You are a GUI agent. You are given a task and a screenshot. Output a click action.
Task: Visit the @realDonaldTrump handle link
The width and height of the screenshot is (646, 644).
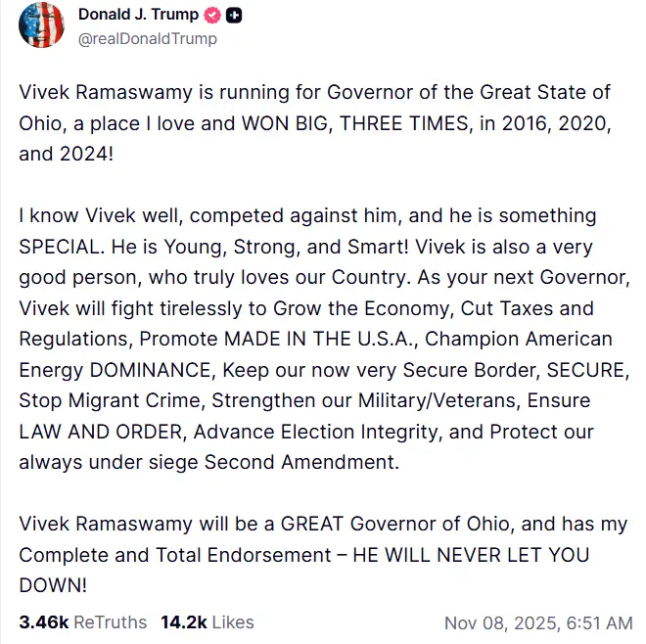pyautogui.click(x=147, y=39)
